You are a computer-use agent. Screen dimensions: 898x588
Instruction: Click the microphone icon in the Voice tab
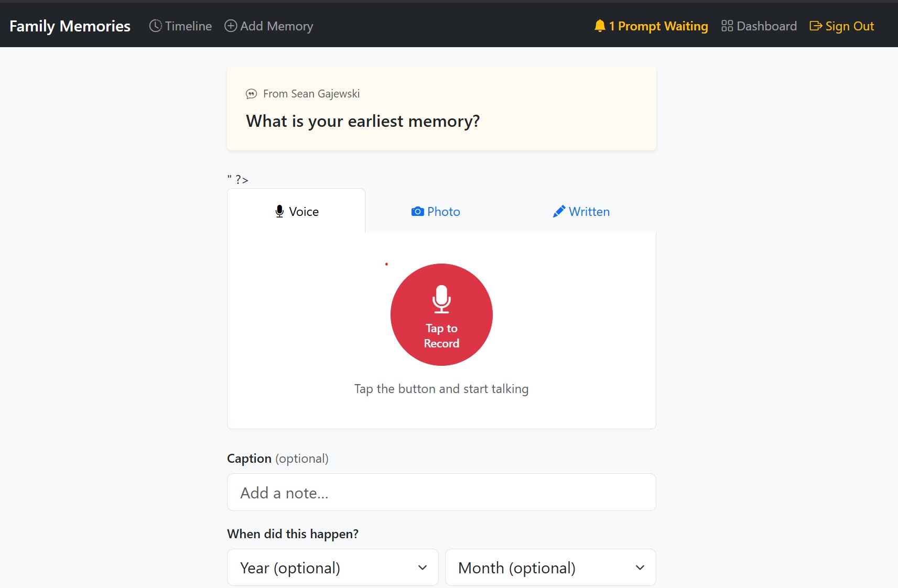(x=279, y=211)
